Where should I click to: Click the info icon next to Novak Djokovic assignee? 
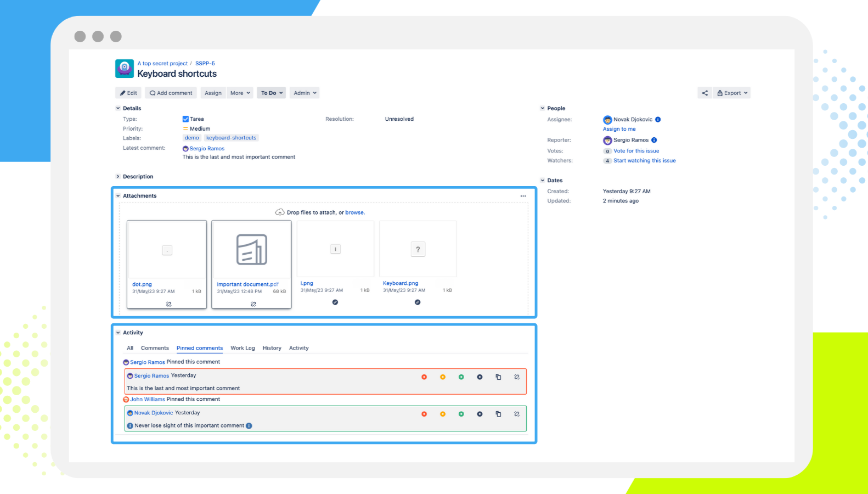658,120
